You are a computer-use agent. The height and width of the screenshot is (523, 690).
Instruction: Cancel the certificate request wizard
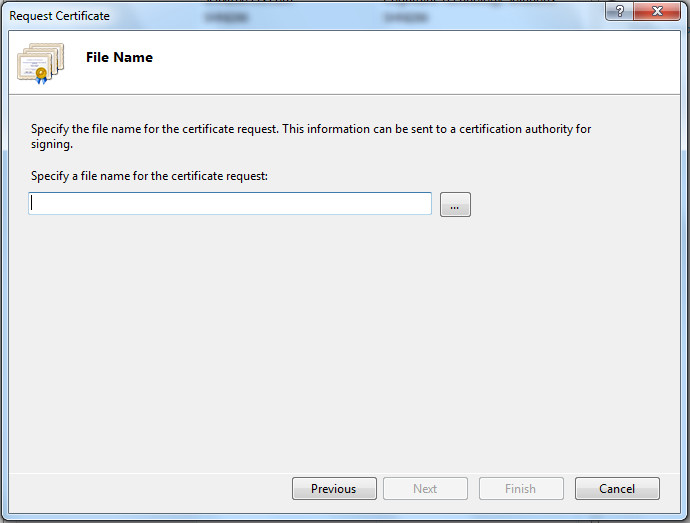617,489
